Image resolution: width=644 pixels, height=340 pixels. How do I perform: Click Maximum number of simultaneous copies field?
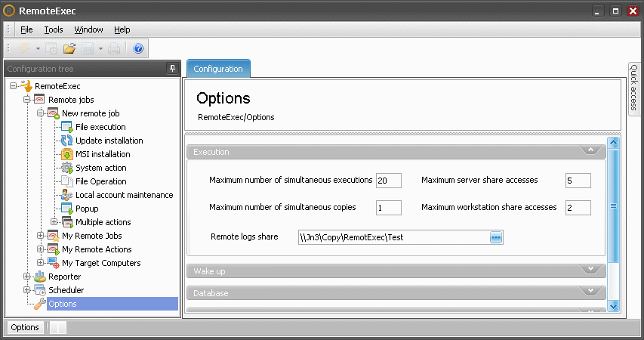[389, 208]
